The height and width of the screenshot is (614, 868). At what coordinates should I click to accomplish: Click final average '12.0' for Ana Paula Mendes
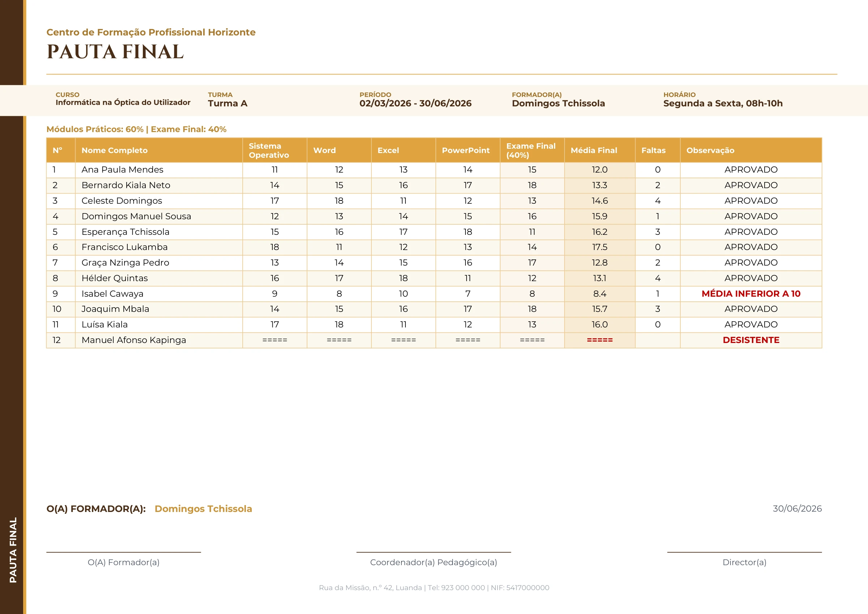pos(600,169)
